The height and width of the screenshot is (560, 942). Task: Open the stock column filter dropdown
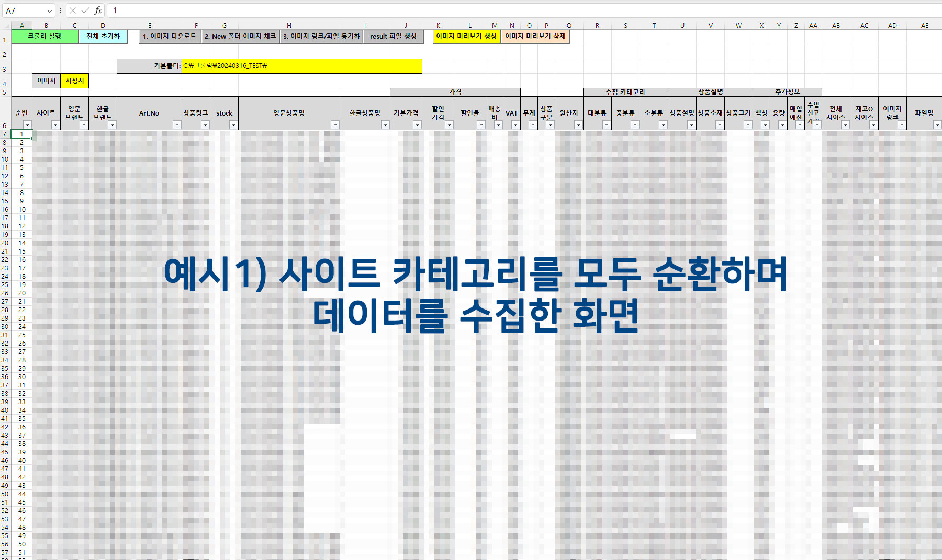pyautogui.click(x=233, y=125)
